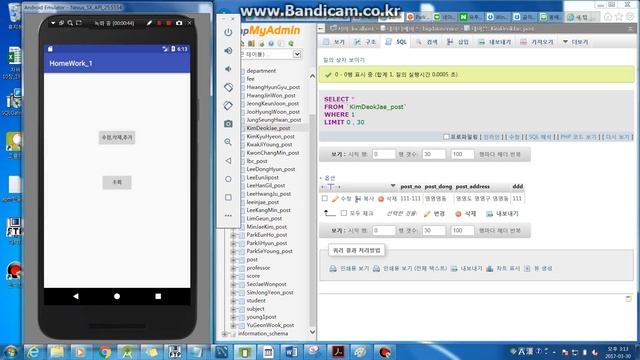Click the post_no column header
Screen dimensions: 640x360
[411, 187]
